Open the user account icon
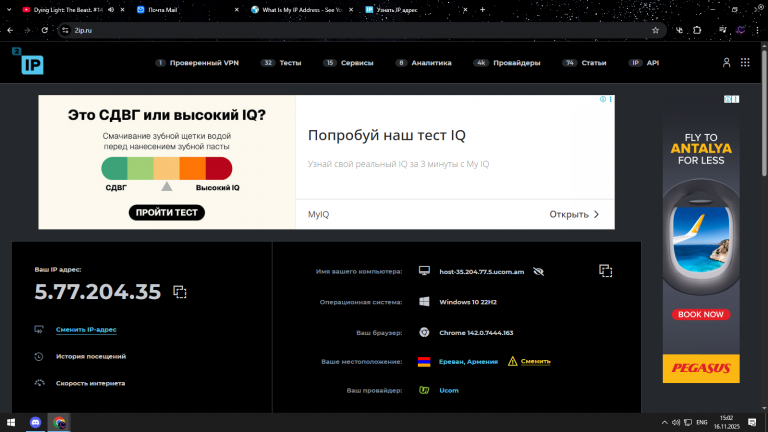This screenshot has width=768, height=432. tap(726, 63)
